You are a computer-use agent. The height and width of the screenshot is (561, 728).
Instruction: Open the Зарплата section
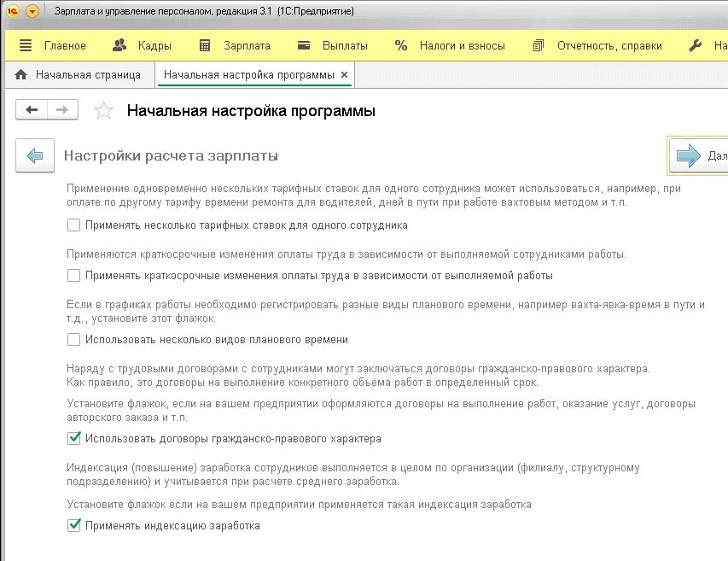coord(247,45)
